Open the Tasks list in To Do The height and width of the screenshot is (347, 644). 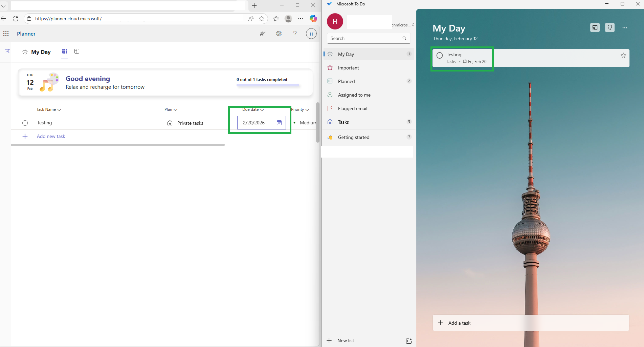pos(369,122)
